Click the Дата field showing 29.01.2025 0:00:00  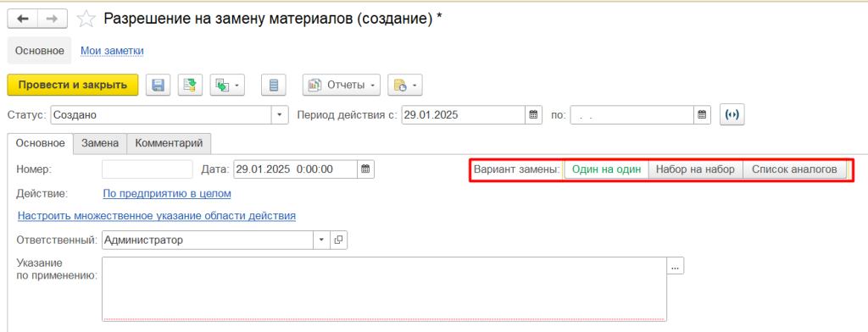[295, 169]
